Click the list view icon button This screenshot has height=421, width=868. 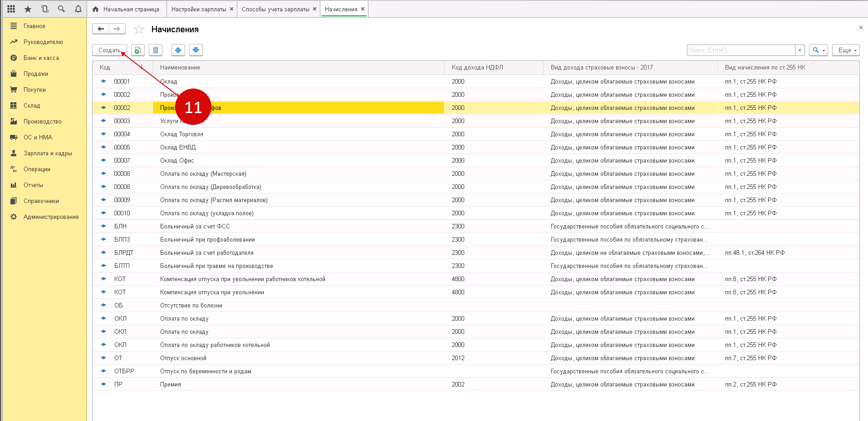coord(156,50)
